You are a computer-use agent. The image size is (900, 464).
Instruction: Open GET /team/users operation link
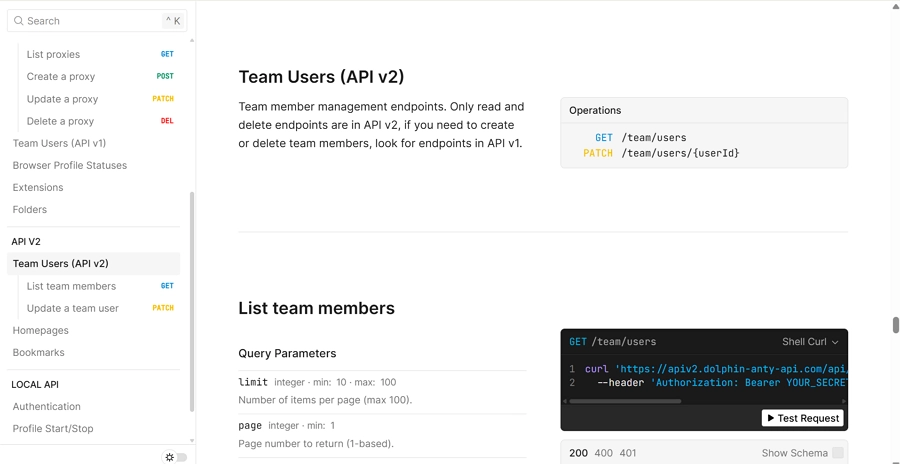click(653, 138)
